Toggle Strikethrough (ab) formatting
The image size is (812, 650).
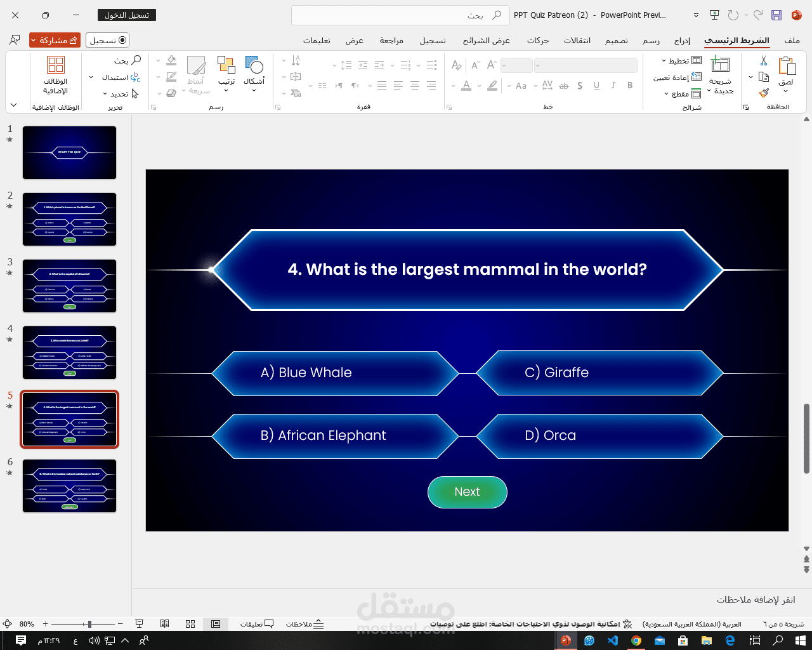point(564,86)
